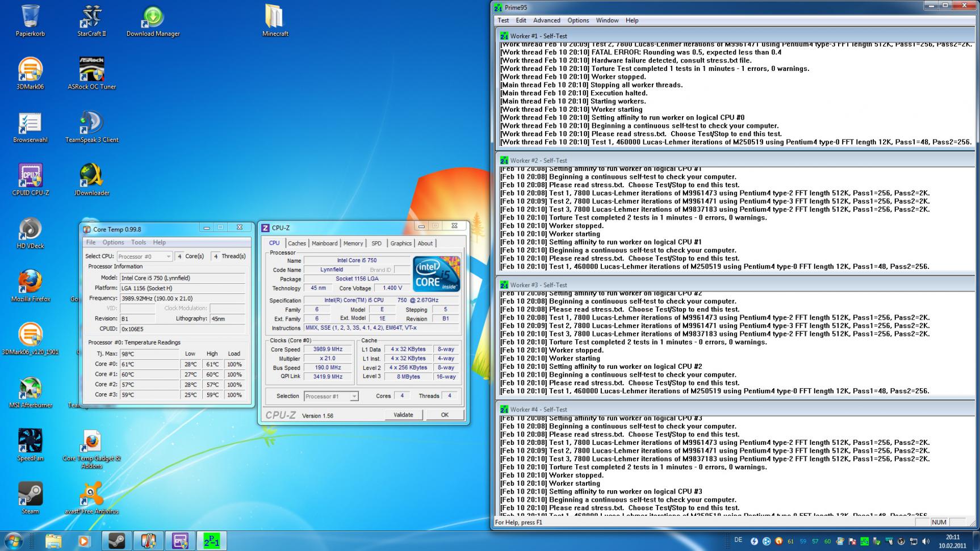The height and width of the screenshot is (551, 980).
Task: Open the Processor #1 selection dropdown
Action: click(331, 396)
